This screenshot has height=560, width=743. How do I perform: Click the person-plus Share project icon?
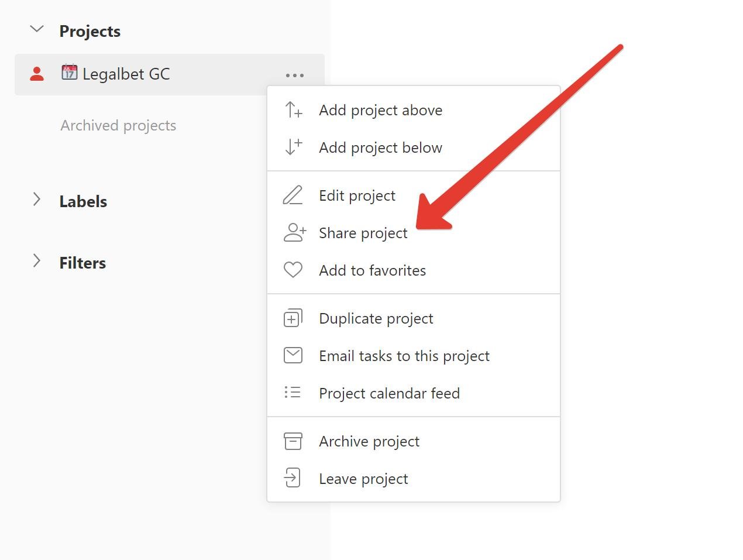(x=294, y=233)
